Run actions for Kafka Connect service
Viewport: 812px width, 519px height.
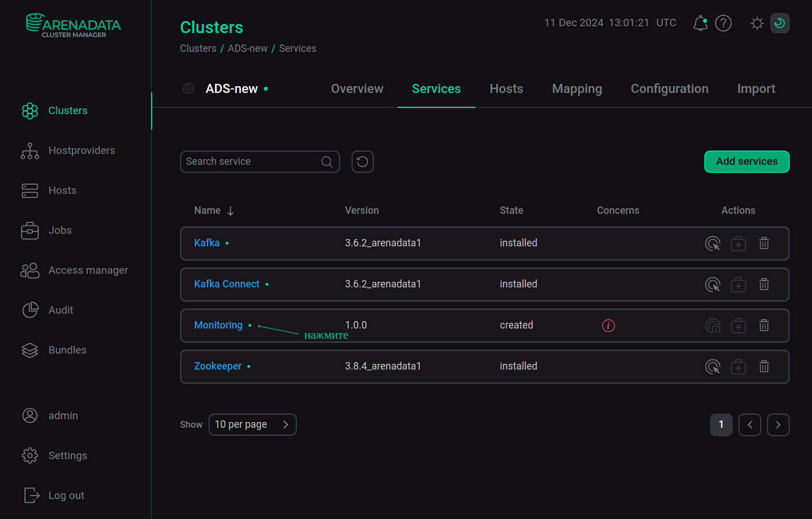coord(713,285)
